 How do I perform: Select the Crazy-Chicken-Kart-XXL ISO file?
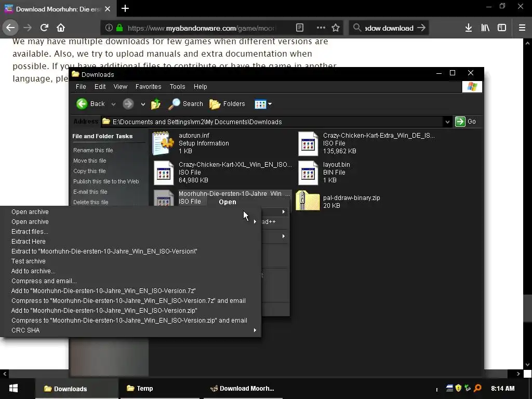pos(222,172)
